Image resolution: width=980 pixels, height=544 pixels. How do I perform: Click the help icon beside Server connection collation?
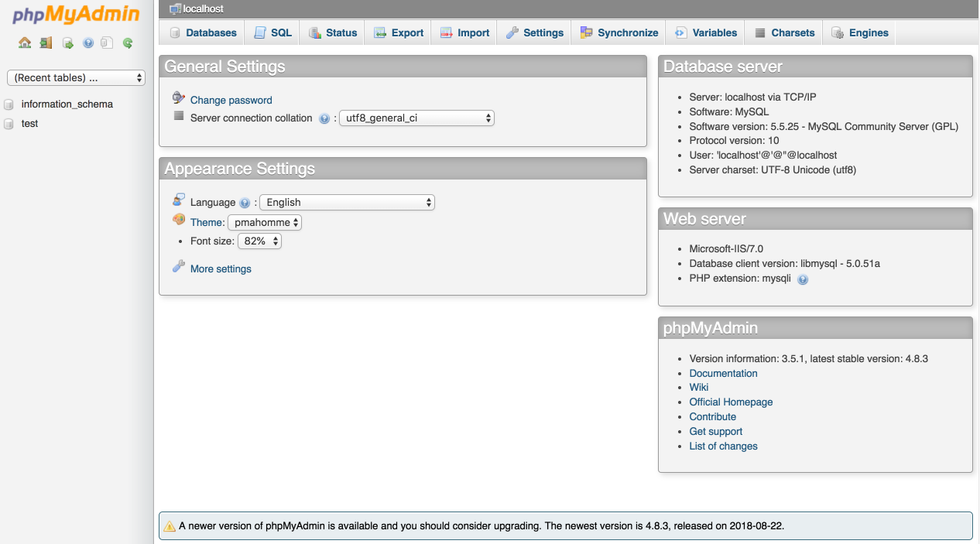(324, 119)
